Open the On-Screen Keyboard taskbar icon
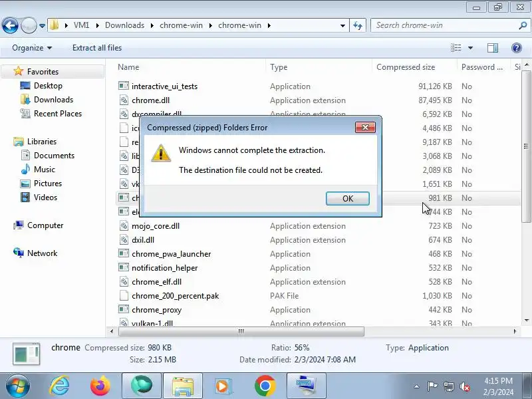The height and width of the screenshot is (399, 532). point(307,386)
